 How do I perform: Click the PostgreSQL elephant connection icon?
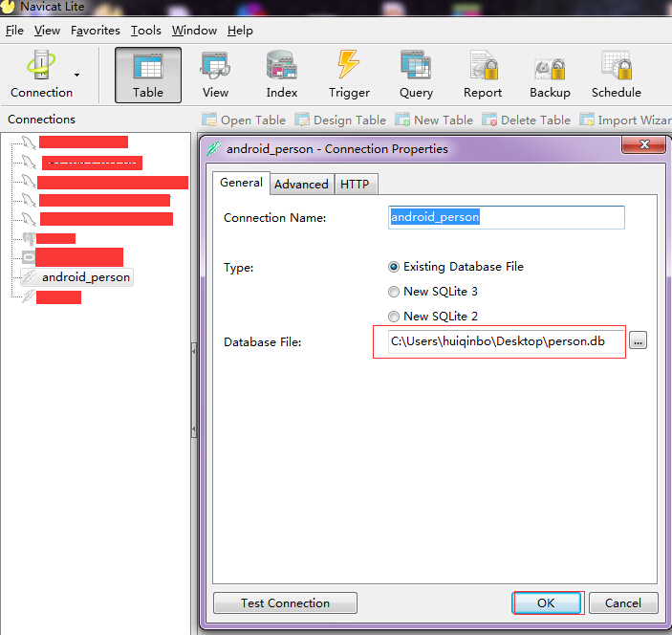pyautogui.click(x=29, y=239)
